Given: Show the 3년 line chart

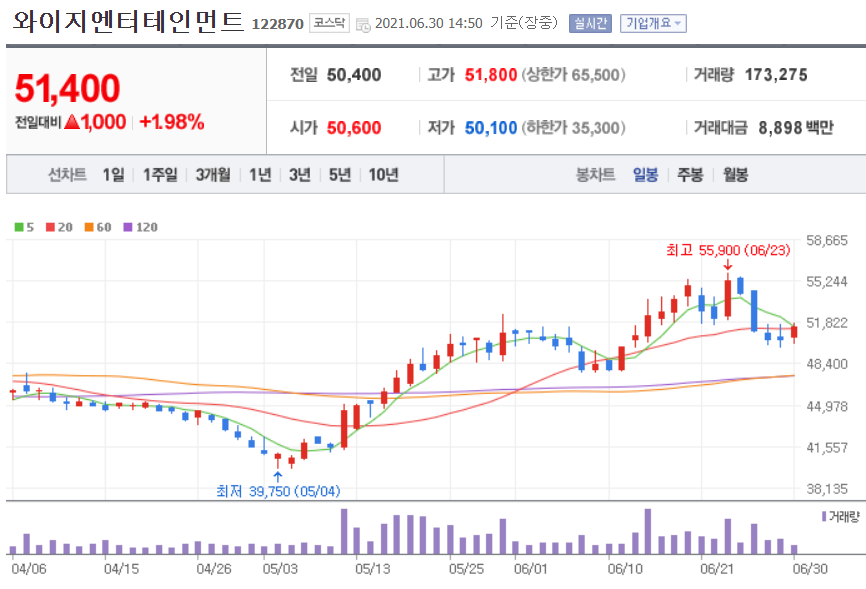Looking at the screenshot, I should pyautogui.click(x=300, y=175).
